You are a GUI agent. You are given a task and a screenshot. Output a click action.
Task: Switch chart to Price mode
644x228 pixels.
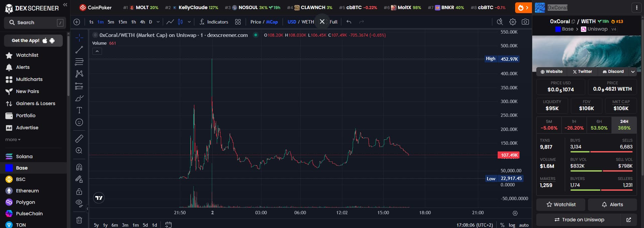(256, 22)
